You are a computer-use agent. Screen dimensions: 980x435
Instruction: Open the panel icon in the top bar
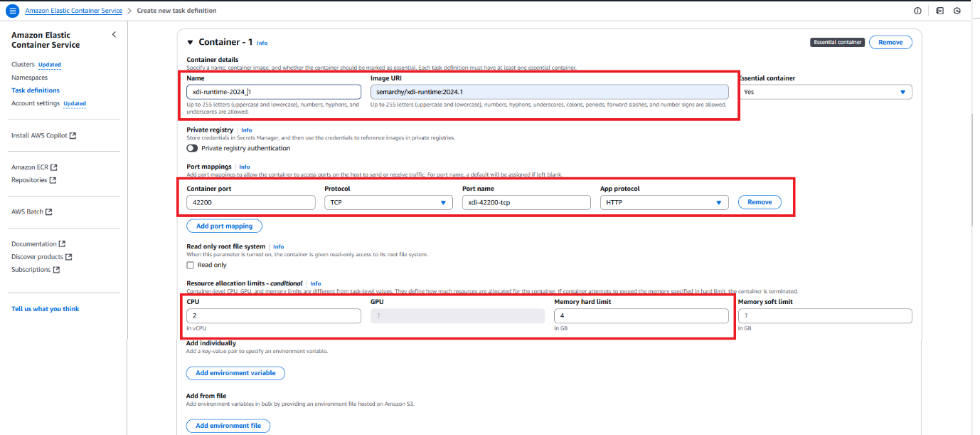[x=939, y=11]
